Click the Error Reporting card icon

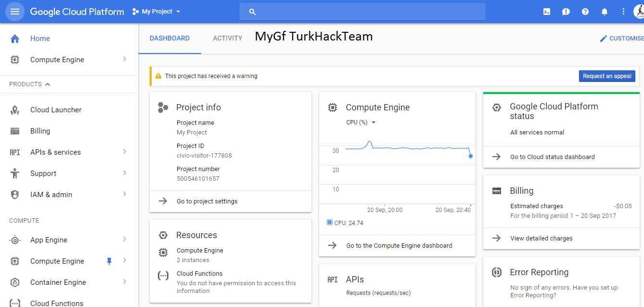[x=497, y=272]
